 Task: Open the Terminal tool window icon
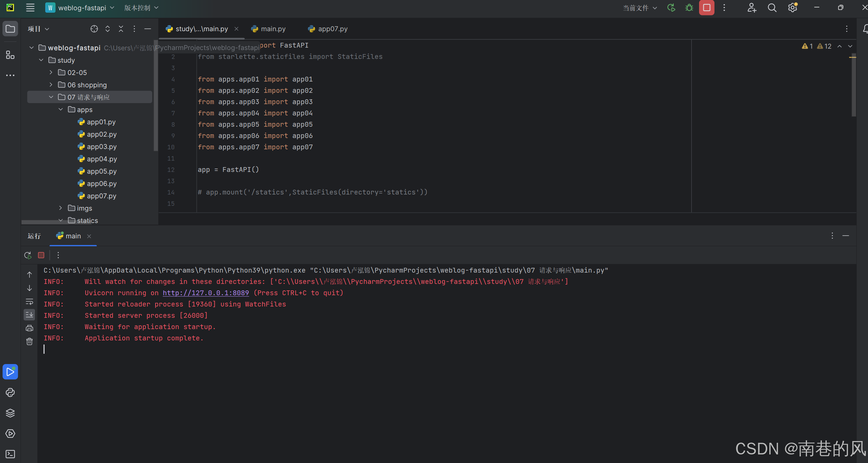pos(10,454)
